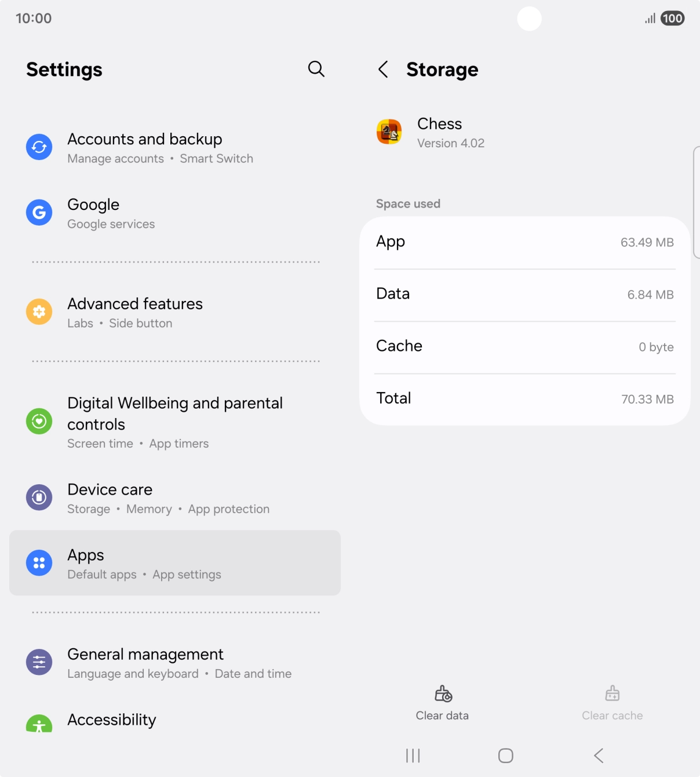Open the Apps grid icon

coord(39,562)
